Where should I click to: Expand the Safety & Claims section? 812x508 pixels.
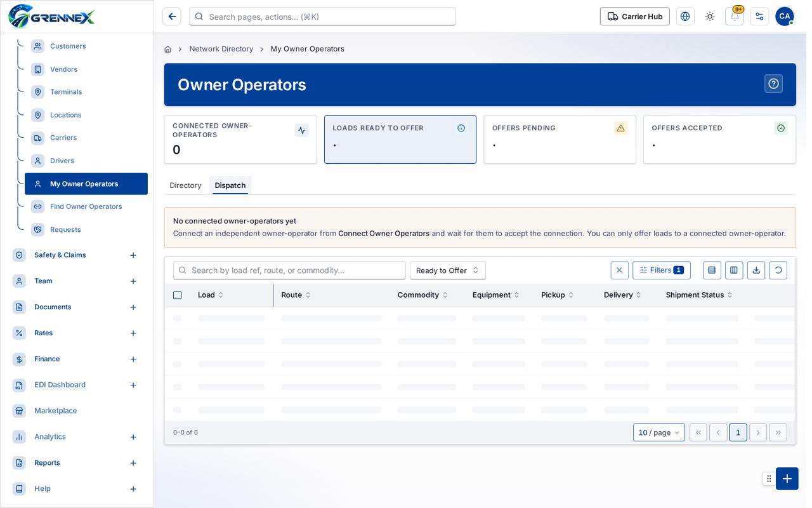(133, 255)
